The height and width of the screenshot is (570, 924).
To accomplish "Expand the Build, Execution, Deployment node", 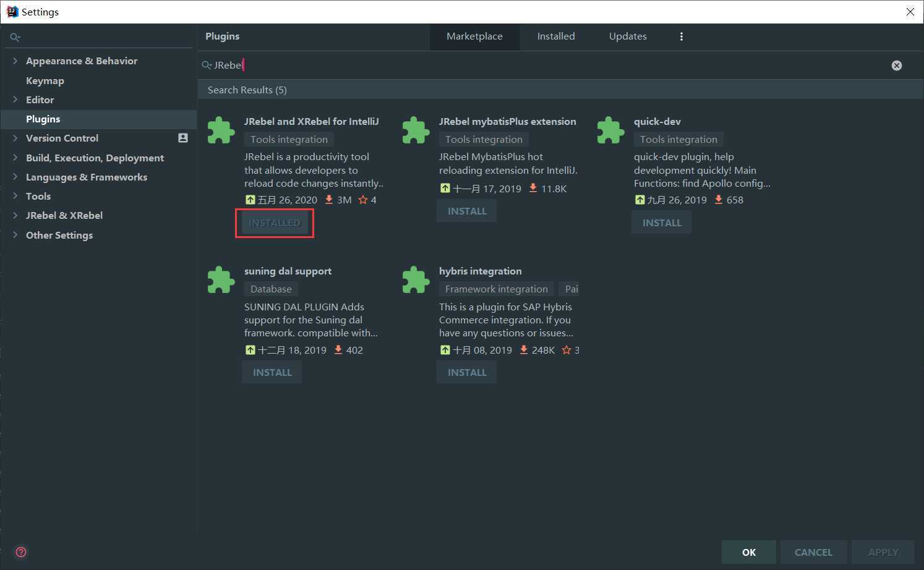I will pyautogui.click(x=15, y=158).
